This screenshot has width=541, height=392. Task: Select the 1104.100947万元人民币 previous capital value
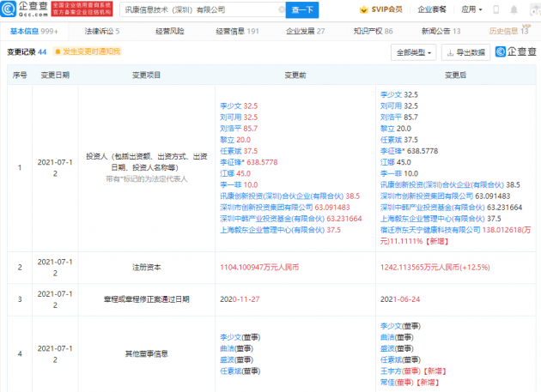259,268
